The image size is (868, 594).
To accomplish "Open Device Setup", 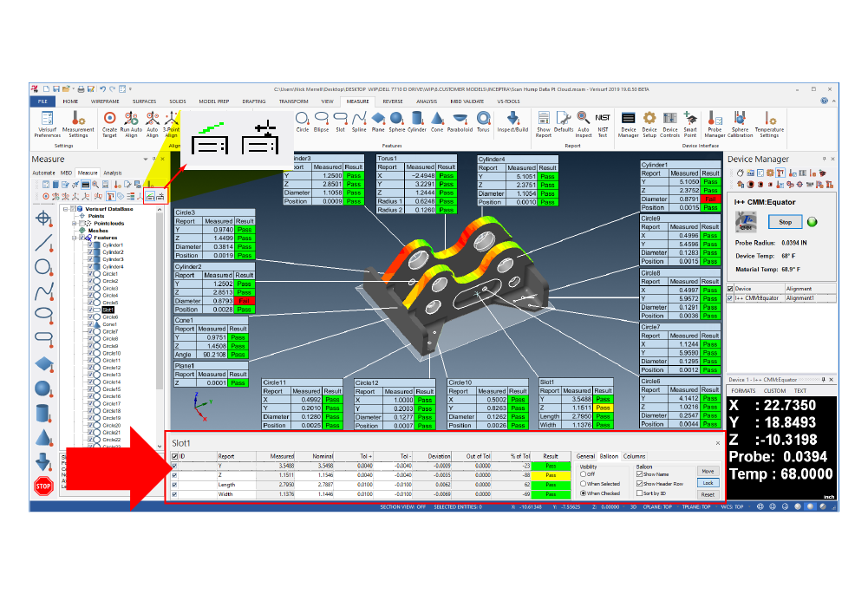I will (x=649, y=124).
